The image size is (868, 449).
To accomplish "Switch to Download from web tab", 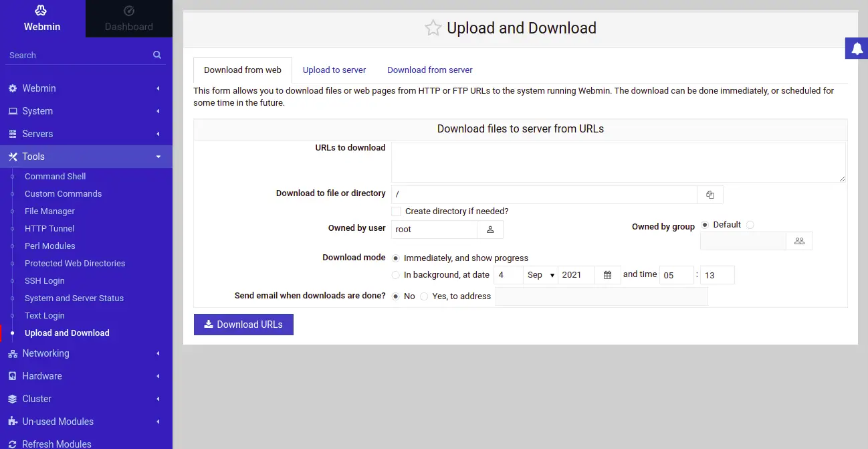I will click(243, 70).
